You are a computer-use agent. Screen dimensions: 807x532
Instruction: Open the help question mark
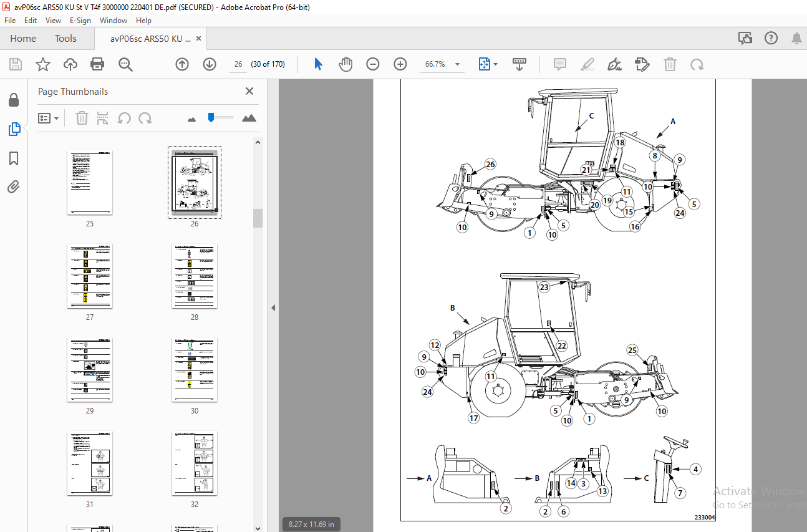click(771, 39)
